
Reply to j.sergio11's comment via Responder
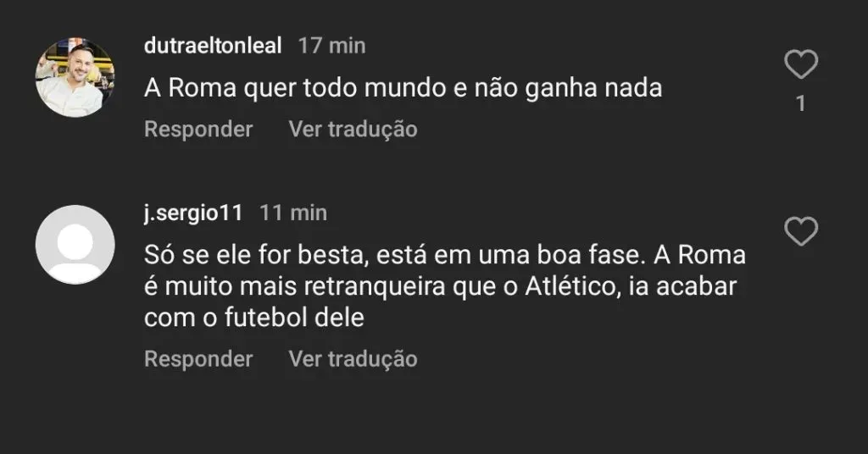click(x=198, y=359)
